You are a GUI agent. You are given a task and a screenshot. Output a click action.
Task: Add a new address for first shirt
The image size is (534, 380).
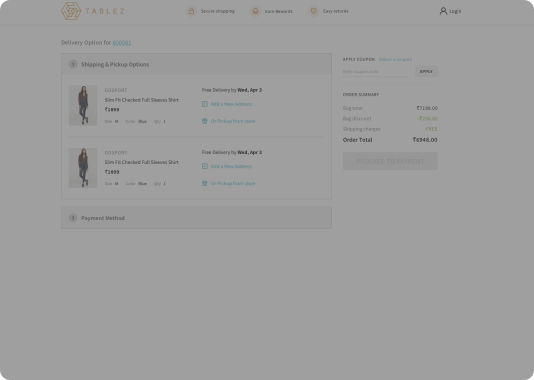(x=232, y=104)
